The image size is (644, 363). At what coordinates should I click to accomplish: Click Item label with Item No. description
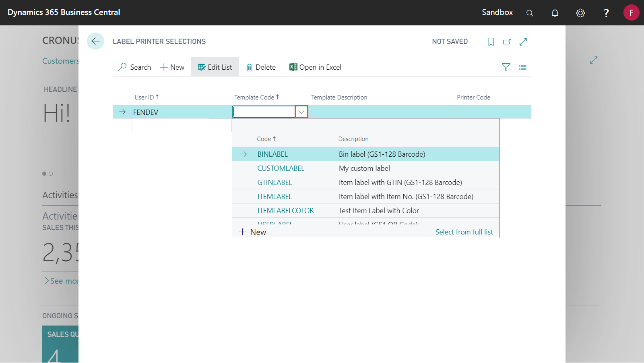[x=406, y=197]
